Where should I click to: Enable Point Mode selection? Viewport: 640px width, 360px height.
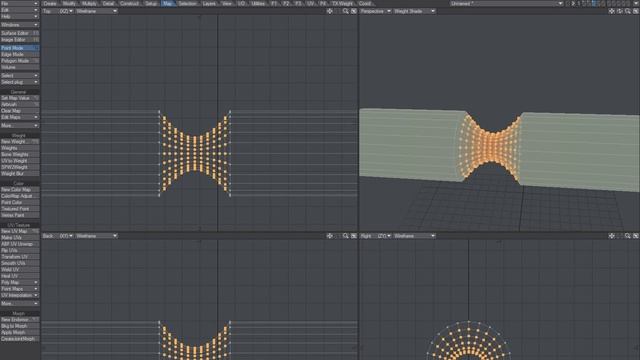pyautogui.click(x=20, y=48)
